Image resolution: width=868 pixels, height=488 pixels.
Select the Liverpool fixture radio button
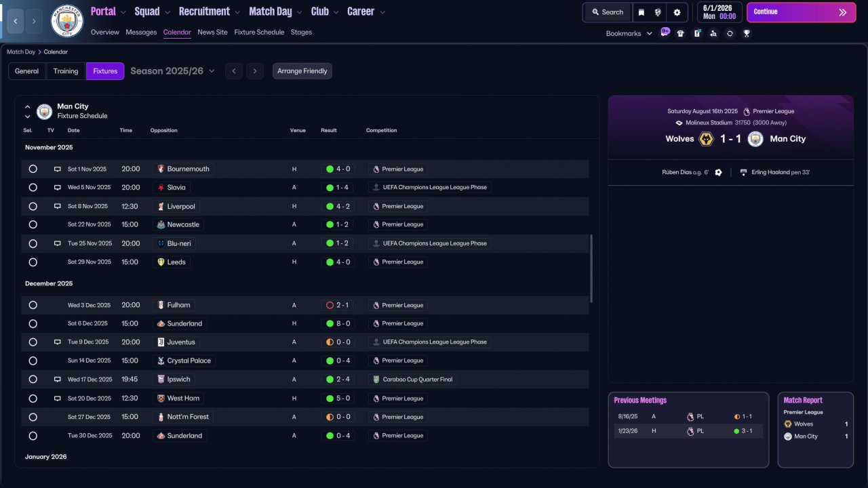[x=33, y=206]
